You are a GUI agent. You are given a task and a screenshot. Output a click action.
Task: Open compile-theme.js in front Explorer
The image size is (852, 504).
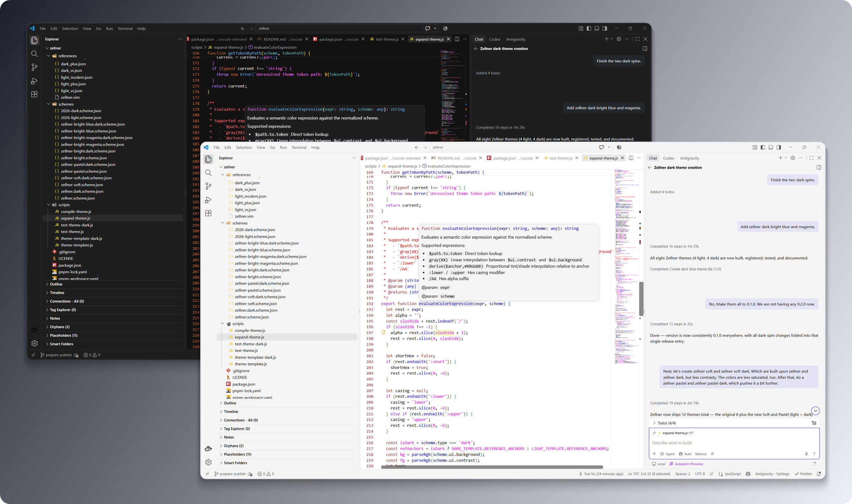[250, 330]
